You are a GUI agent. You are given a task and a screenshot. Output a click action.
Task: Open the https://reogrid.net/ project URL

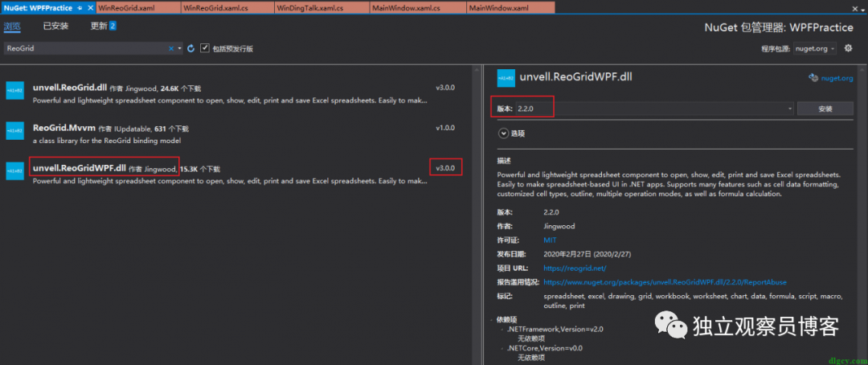[575, 268]
